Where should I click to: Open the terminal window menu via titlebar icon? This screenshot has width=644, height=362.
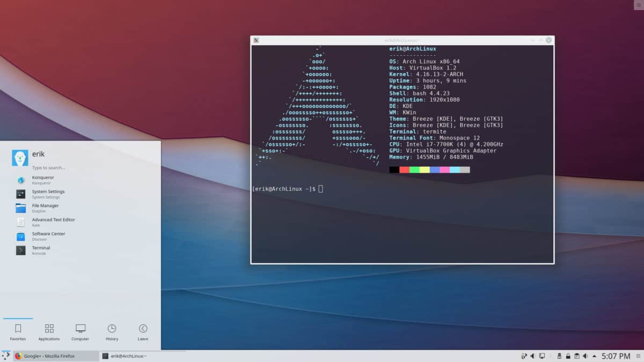(x=256, y=40)
